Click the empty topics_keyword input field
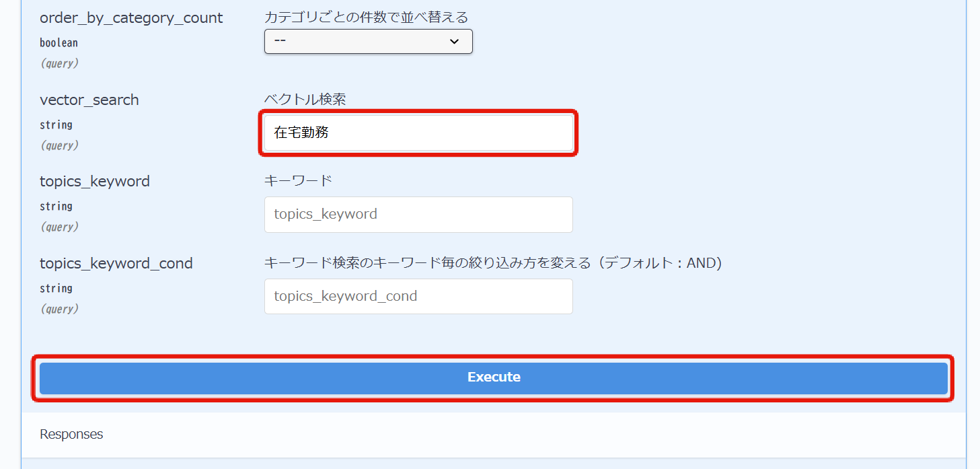Image resolution: width=980 pixels, height=469 pixels. point(418,214)
